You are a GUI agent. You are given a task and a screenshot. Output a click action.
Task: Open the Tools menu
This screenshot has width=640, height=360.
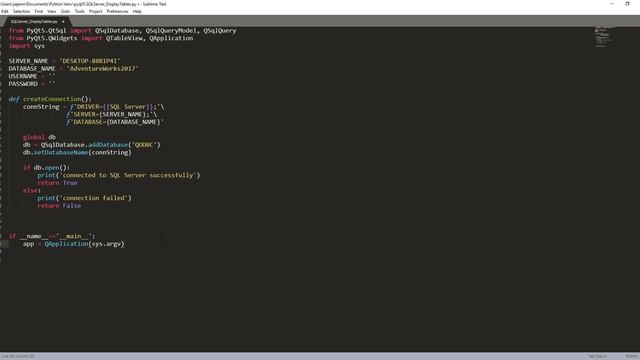(x=80, y=11)
